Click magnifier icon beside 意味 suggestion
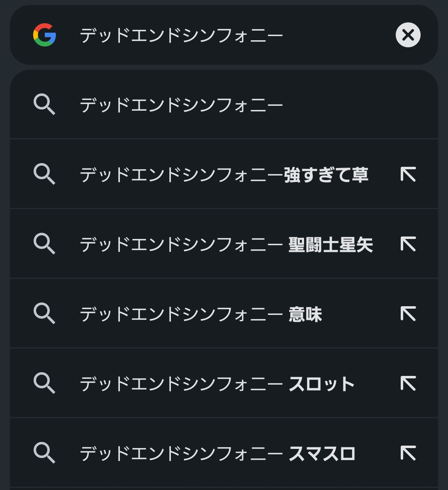Viewport: 448px width, 490px height. click(44, 313)
